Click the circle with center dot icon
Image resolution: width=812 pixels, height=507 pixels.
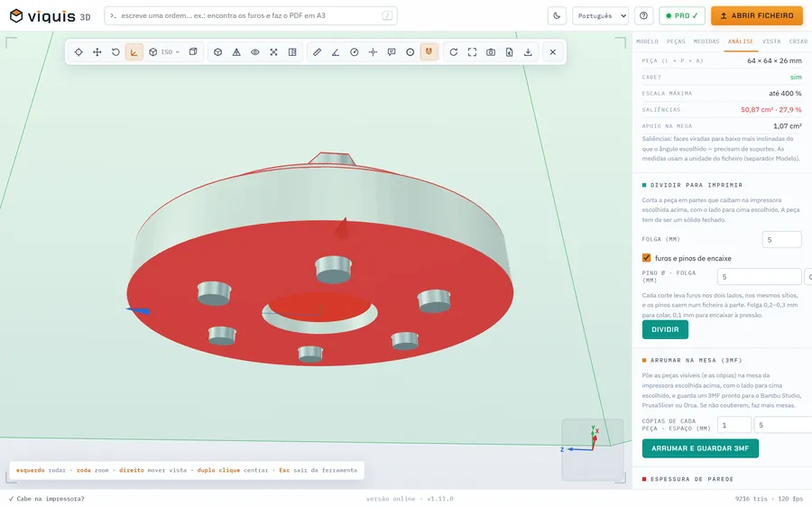[411, 51]
